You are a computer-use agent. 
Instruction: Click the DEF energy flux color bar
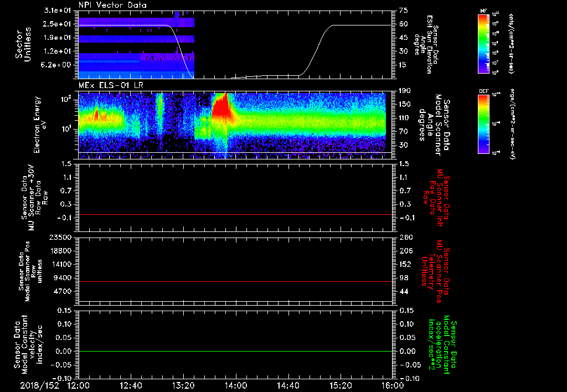pos(484,123)
